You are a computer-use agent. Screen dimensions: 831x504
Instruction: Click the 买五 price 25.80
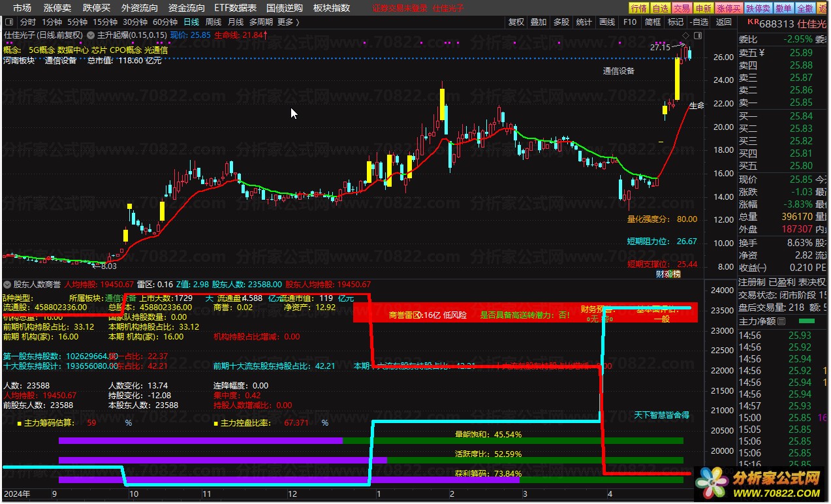801,166
